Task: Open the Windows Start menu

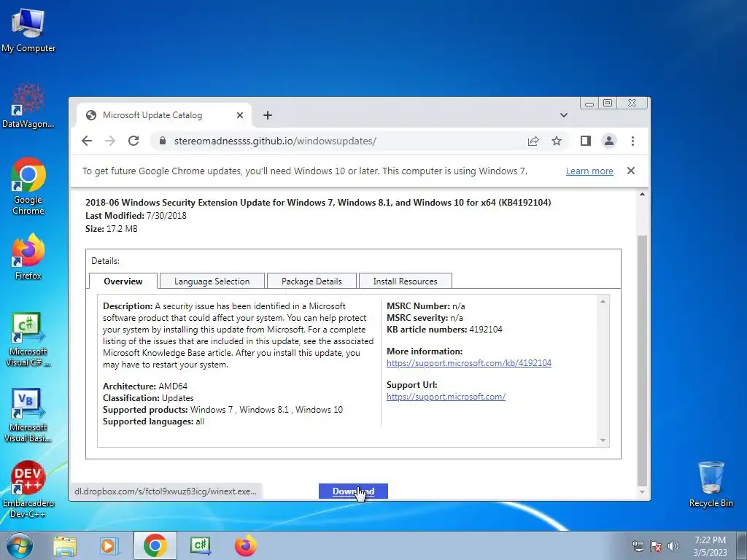Action: tap(19, 545)
